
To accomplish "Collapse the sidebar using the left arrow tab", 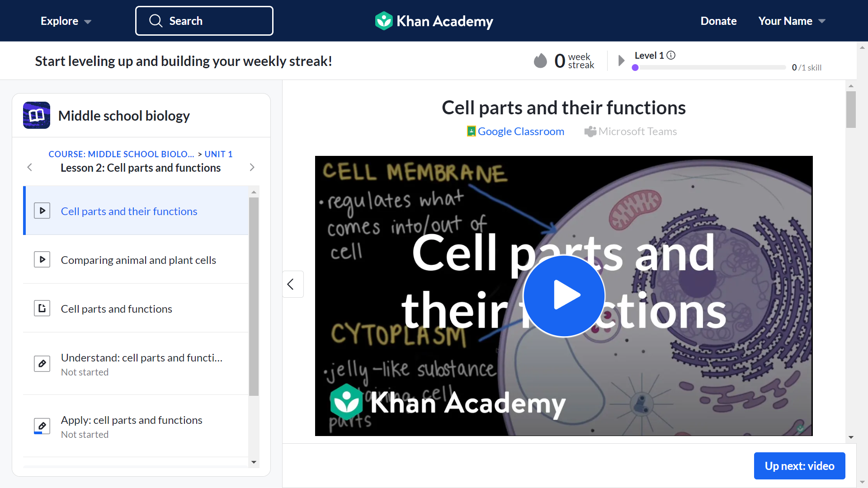I will [x=292, y=284].
